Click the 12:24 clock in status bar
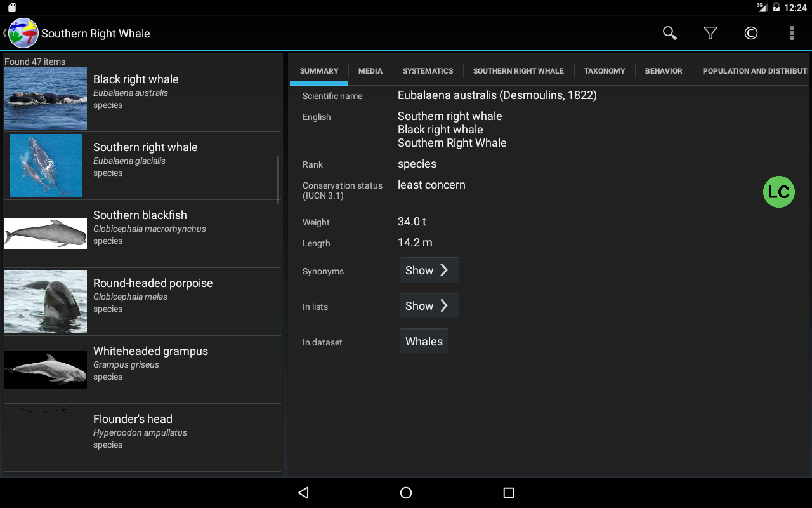Viewport: 812px width, 508px height. click(x=796, y=8)
